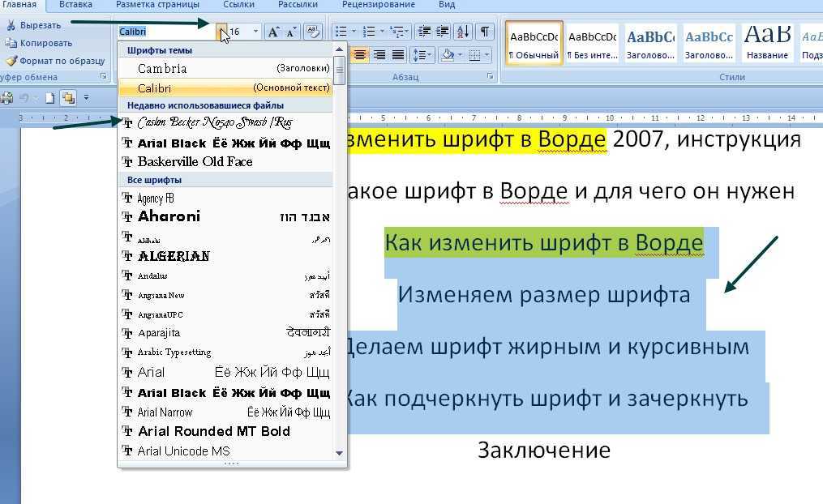Image resolution: width=823 pixels, height=504 pixels.
Task: Select the Algerian font
Action: pyautogui.click(x=225, y=256)
